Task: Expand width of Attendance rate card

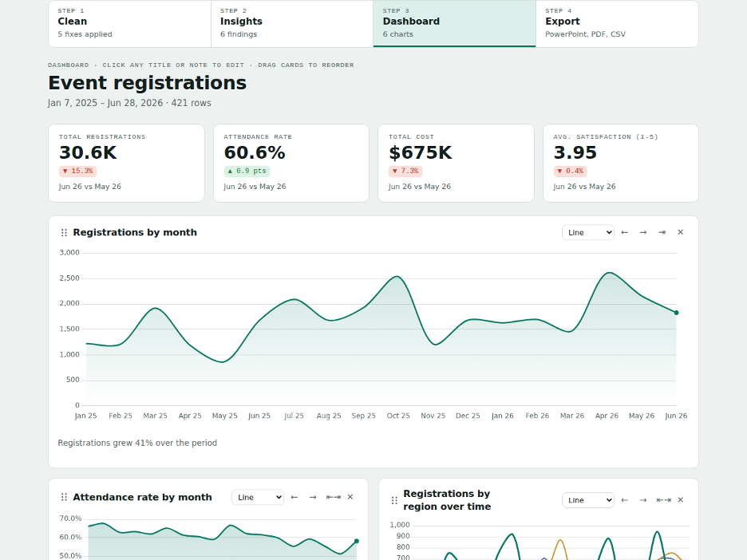Action: 333,497
